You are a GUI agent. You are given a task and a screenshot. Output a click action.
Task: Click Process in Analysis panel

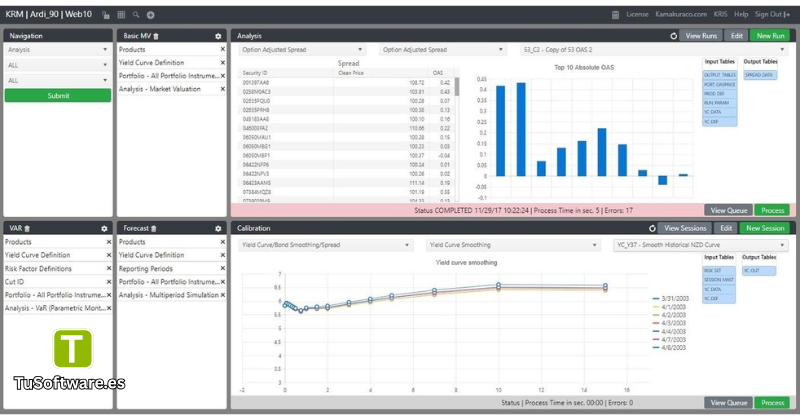pos(772,210)
